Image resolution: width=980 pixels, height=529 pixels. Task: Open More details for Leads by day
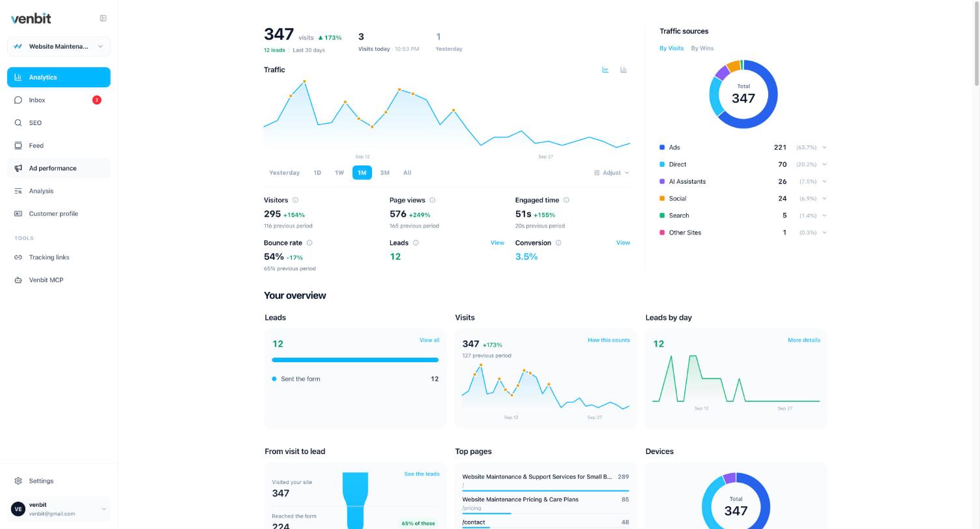(803, 340)
